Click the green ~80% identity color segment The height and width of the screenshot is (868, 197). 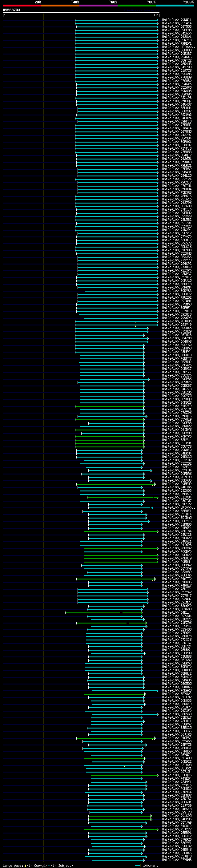tap(137, 6)
